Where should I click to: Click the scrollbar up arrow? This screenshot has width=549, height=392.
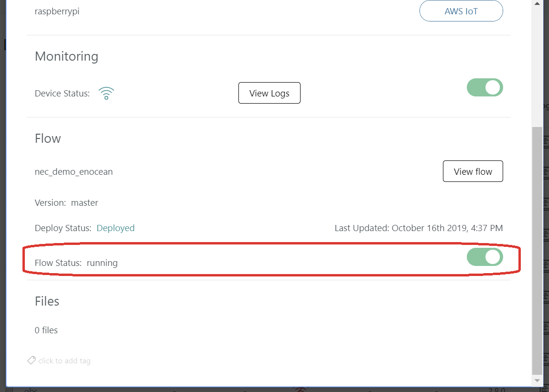[x=537, y=3]
